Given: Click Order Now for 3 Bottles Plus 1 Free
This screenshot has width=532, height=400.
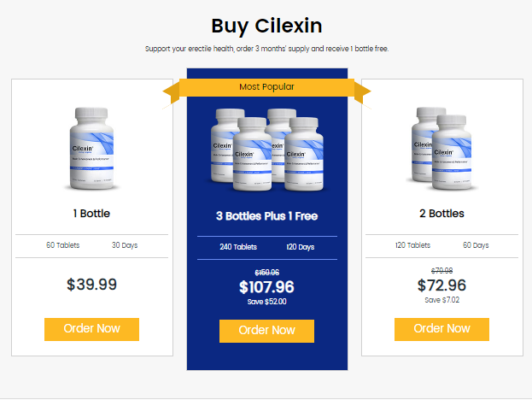Looking at the screenshot, I should [266, 331].
